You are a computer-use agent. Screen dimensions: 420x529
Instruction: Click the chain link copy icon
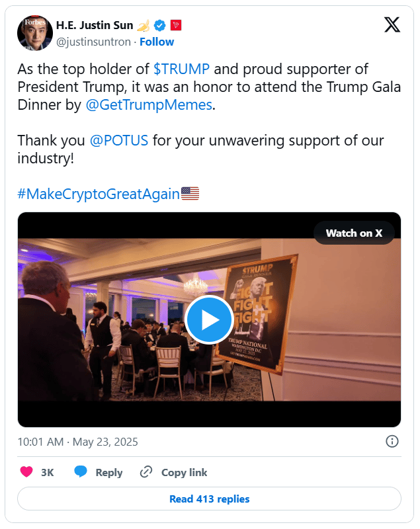click(146, 471)
